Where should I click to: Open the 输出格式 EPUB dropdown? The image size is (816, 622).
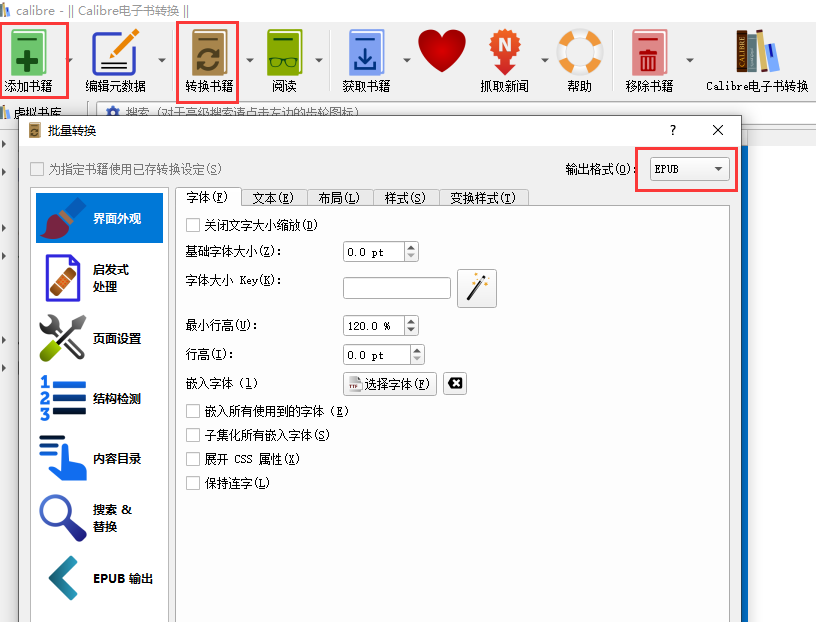coord(690,169)
